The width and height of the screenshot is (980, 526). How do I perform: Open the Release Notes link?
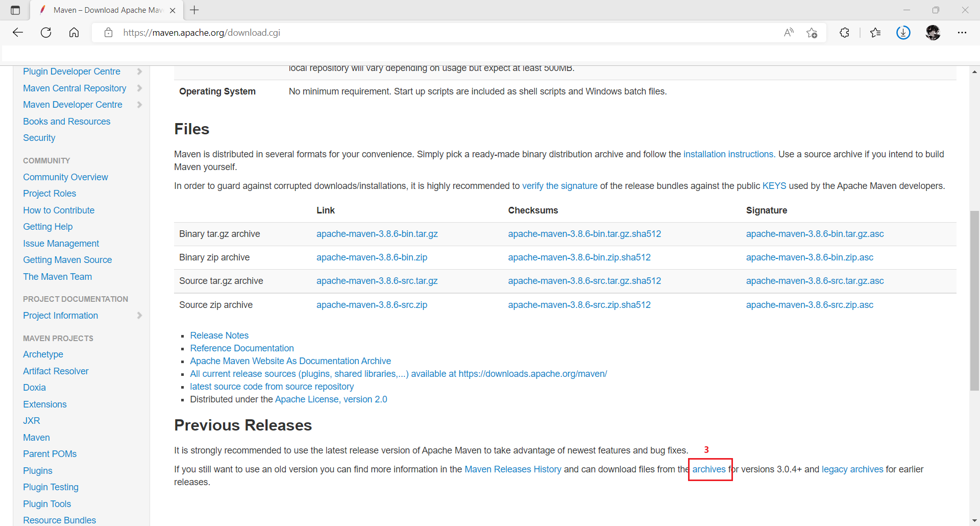(x=219, y=336)
